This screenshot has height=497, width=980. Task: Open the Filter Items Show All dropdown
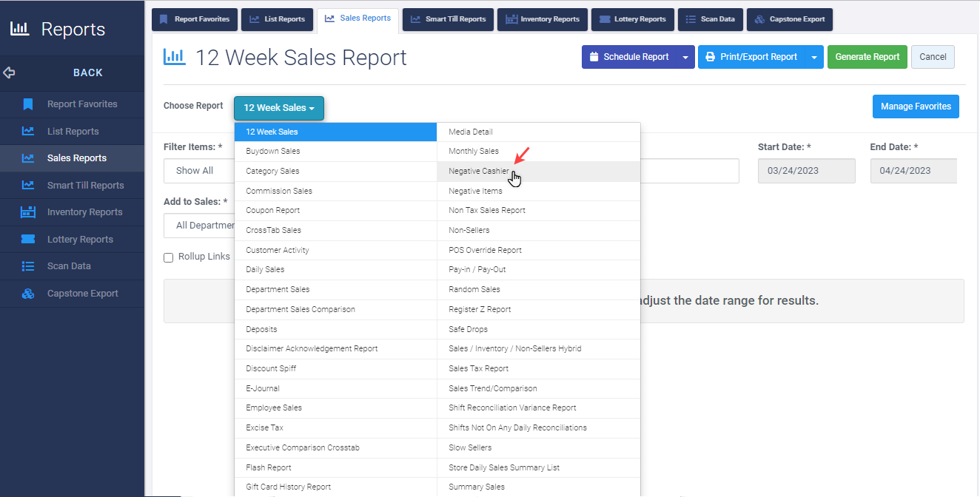pos(198,171)
